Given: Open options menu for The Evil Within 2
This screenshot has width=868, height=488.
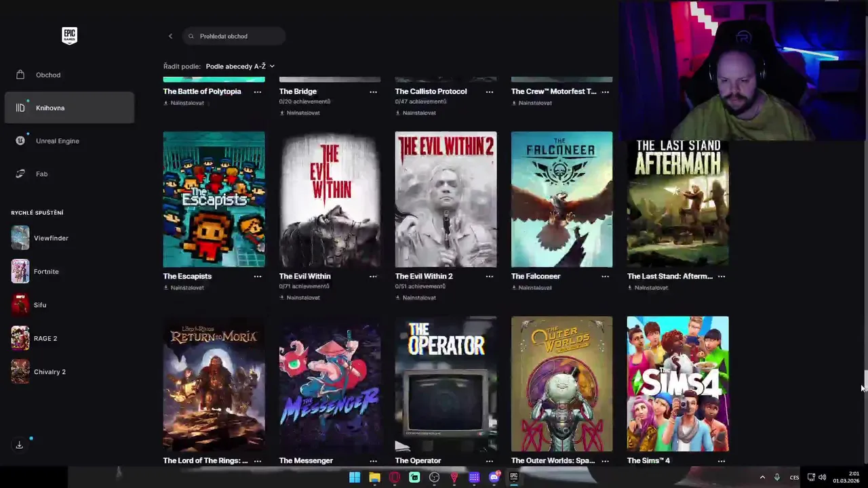Looking at the screenshot, I should pyautogui.click(x=490, y=277).
